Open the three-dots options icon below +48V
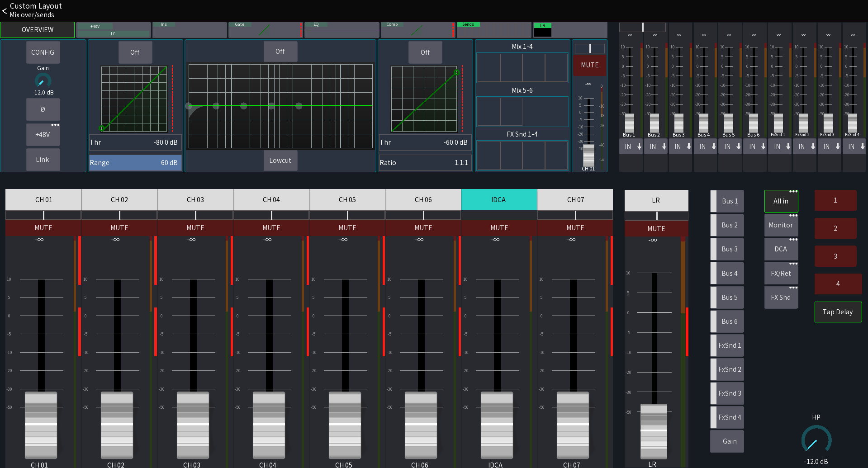 pyautogui.click(x=56, y=125)
